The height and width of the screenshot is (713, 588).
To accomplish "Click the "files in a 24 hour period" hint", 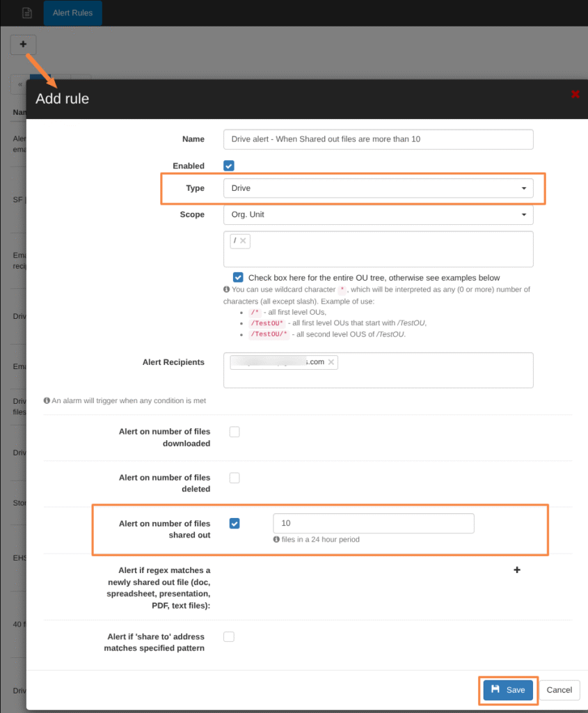I will point(320,540).
